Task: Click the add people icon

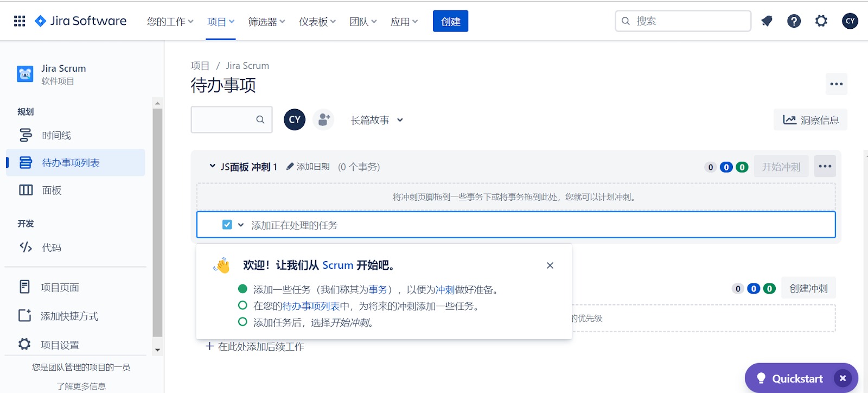Action: [x=324, y=119]
